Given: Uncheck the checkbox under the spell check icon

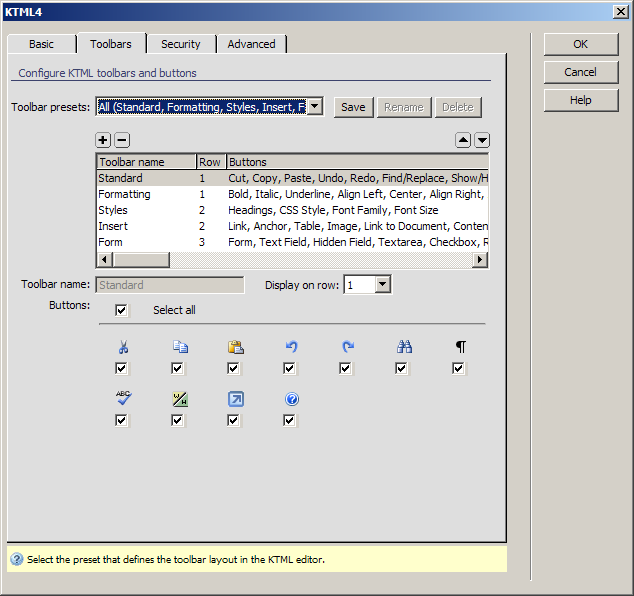Looking at the screenshot, I should (x=121, y=420).
